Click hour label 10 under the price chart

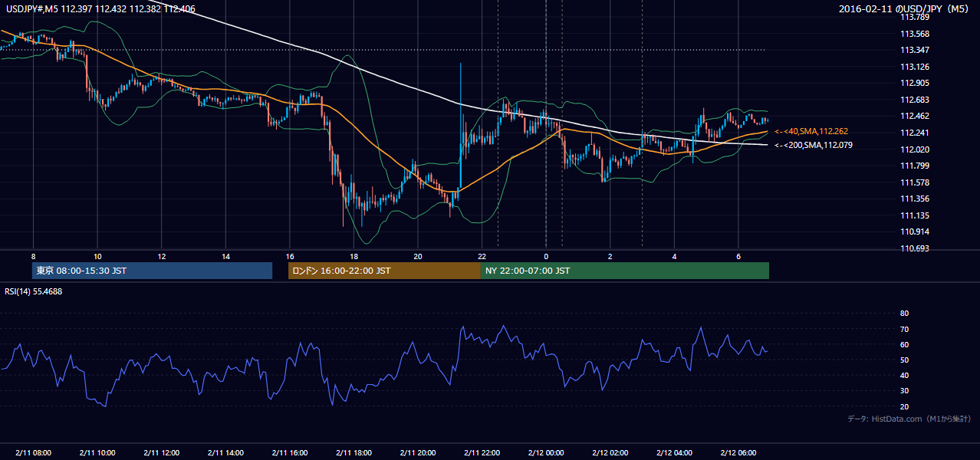point(97,256)
